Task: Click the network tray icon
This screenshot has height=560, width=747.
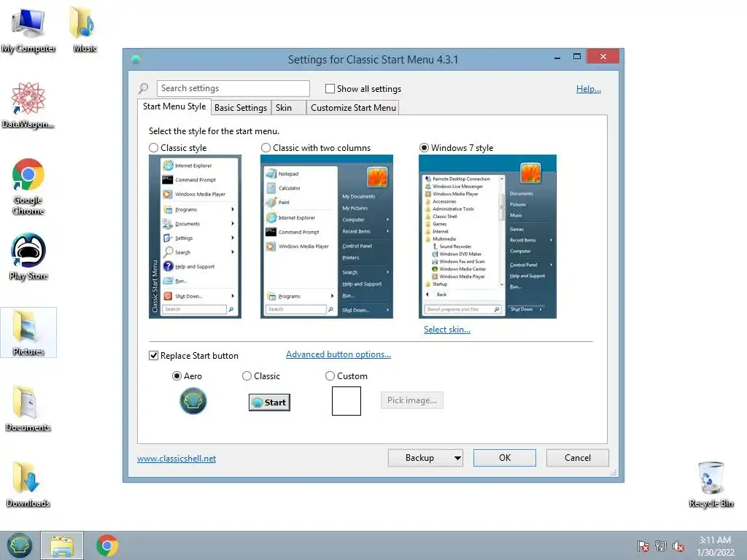Action: (x=661, y=546)
